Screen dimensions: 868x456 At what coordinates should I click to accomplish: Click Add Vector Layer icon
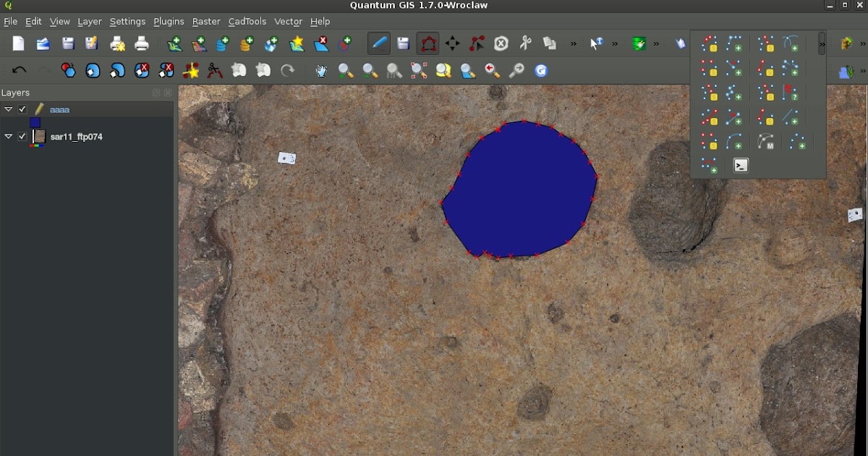coord(174,44)
